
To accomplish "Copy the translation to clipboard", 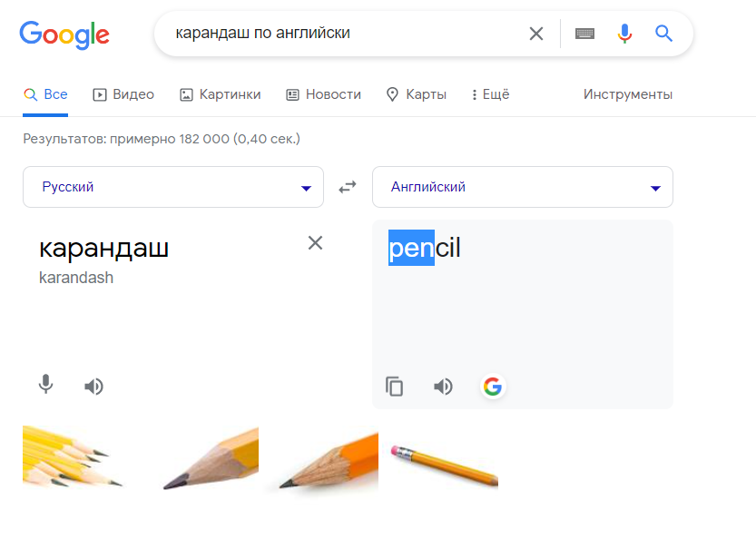I will pyautogui.click(x=395, y=387).
